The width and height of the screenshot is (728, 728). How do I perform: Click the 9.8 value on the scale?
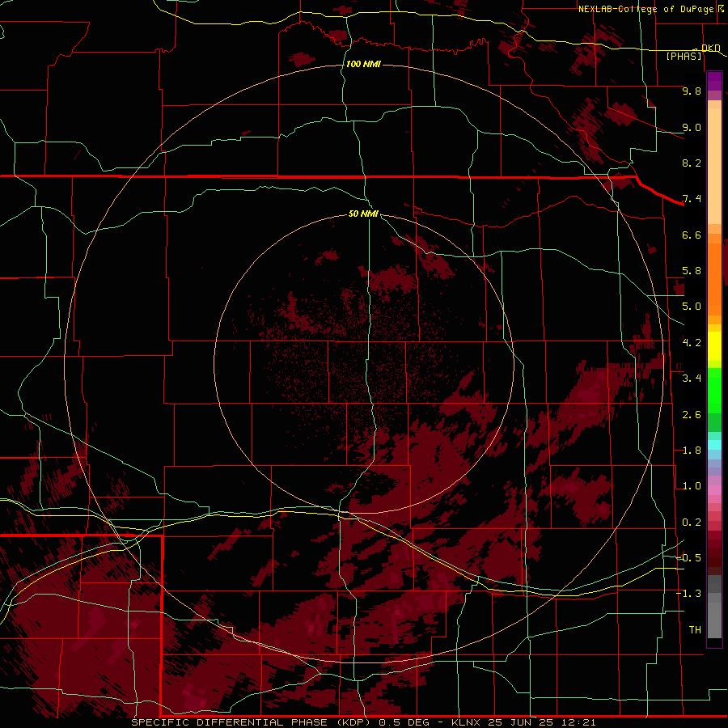692,91
